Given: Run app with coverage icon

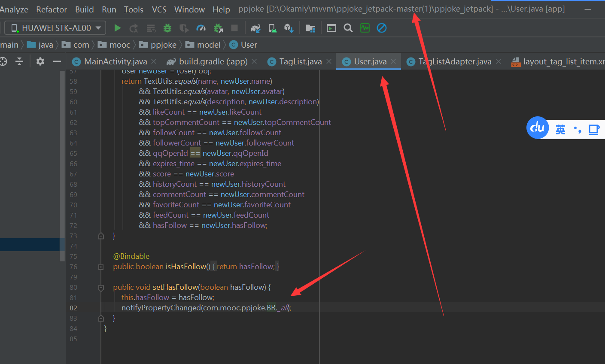Looking at the screenshot, I should coord(184,28).
